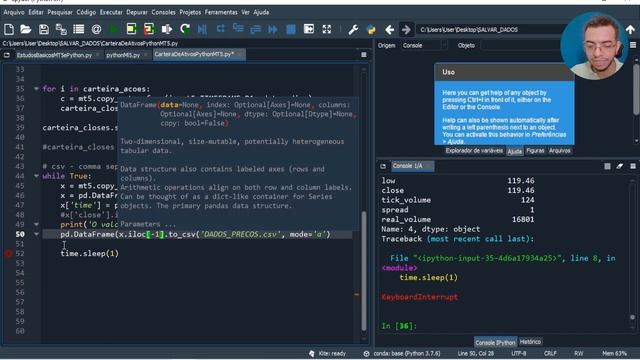The image size is (640, 360).
Task: Run the current cell icon
Action: [131, 29]
